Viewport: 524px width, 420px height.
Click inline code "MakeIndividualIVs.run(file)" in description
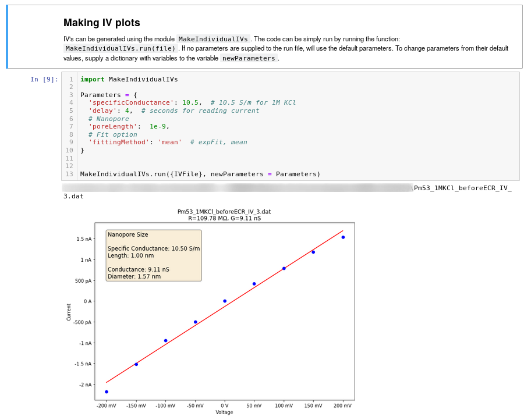121,48
